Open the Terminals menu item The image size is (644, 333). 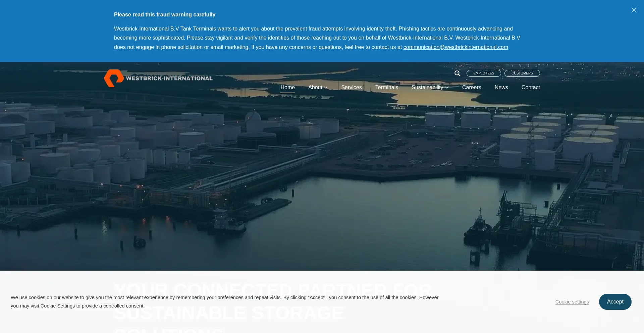coord(386,88)
